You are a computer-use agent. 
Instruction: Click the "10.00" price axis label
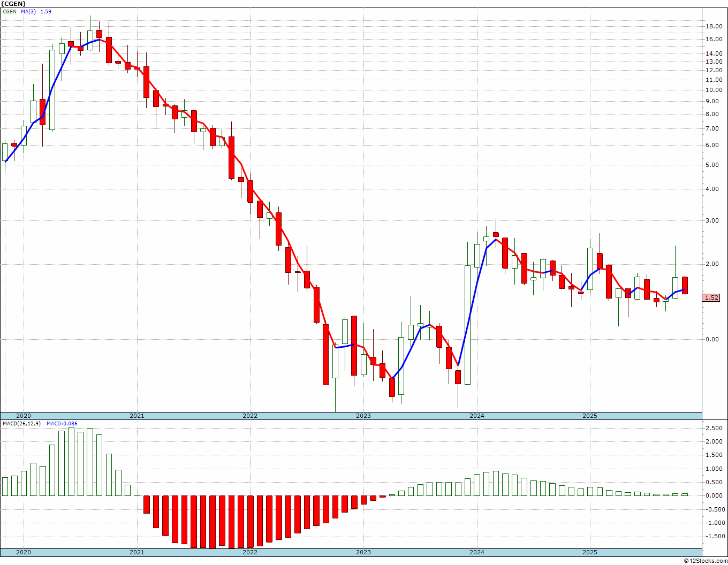pyautogui.click(x=713, y=90)
